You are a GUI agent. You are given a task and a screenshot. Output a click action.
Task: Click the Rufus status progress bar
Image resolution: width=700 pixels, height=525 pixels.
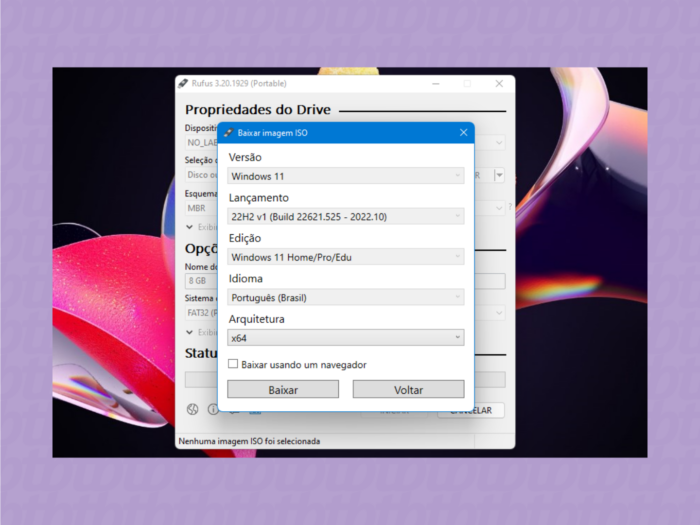pyautogui.click(x=201, y=379)
